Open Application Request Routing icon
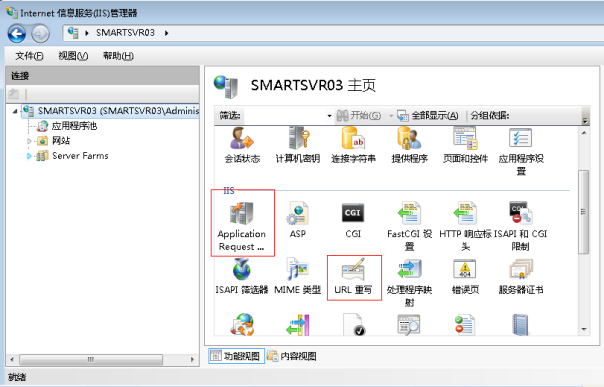This screenshot has width=604, height=387. point(242,226)
